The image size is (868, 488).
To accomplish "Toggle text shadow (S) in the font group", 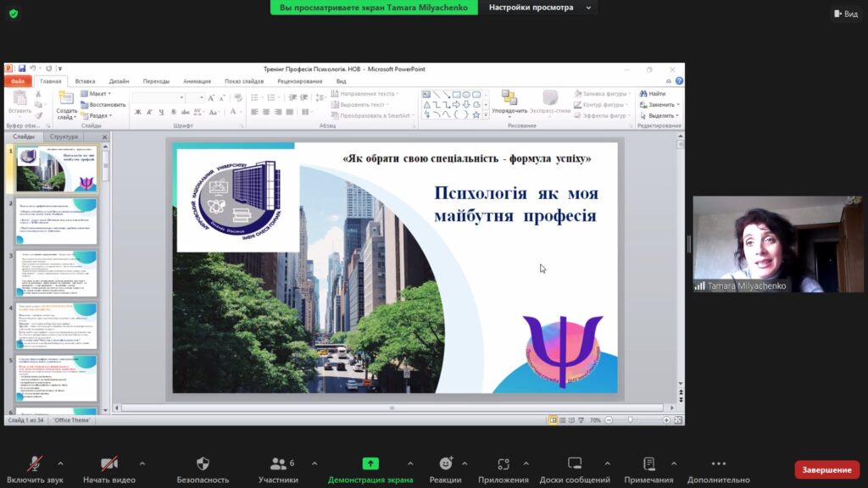I will coord(173,112).
